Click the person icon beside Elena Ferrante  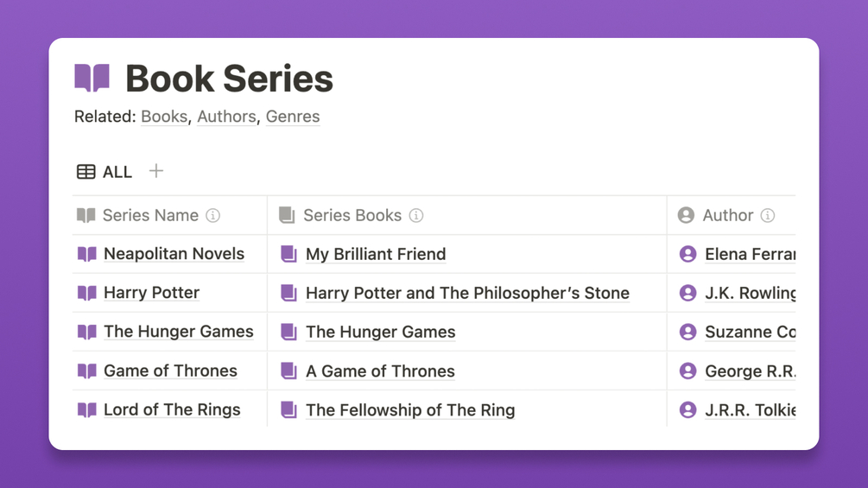[687, 254]
